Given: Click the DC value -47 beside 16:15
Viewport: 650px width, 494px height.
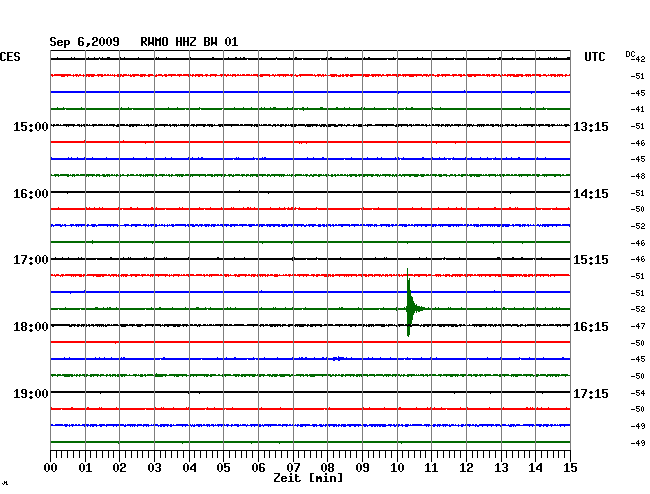Looking at the screenshot, I should click(x=638, y=326).
